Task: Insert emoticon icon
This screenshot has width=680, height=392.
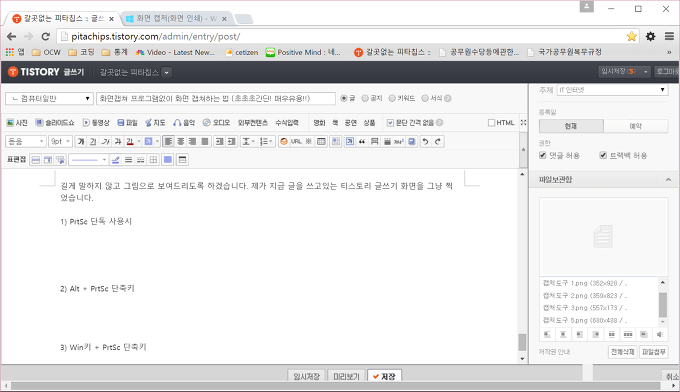Action: coord(284,141)
